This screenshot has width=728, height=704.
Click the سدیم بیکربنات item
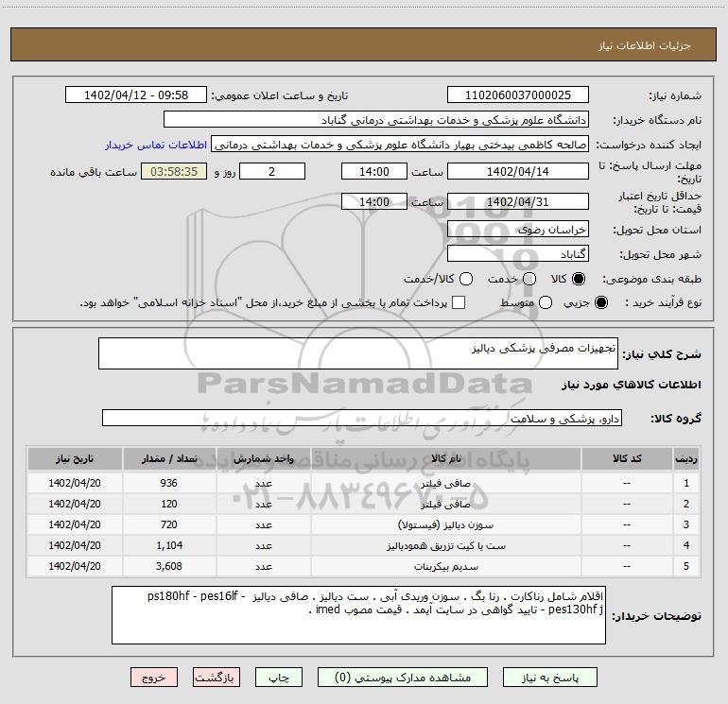(445, 567)
